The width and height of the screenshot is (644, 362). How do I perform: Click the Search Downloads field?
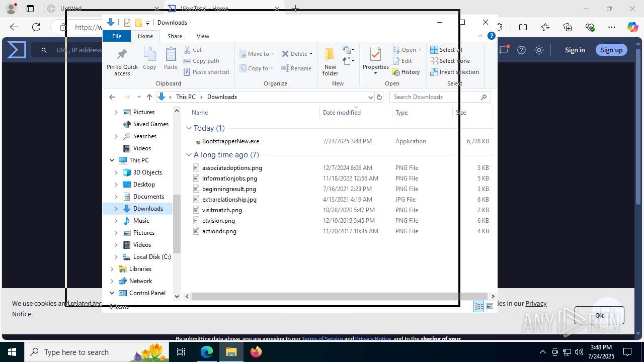[440, 97]
